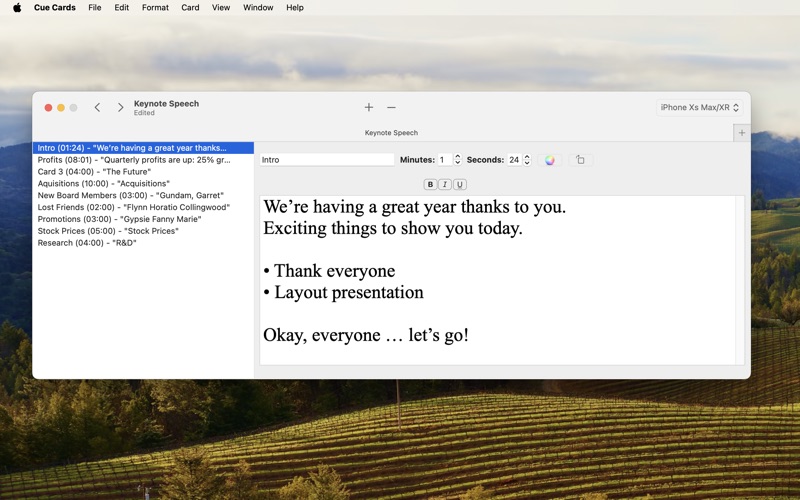Screen dimensions: 800x500
Task: Open the iPhone Xs Max/XR device dropdown
Action: click(x=699, y=107)
